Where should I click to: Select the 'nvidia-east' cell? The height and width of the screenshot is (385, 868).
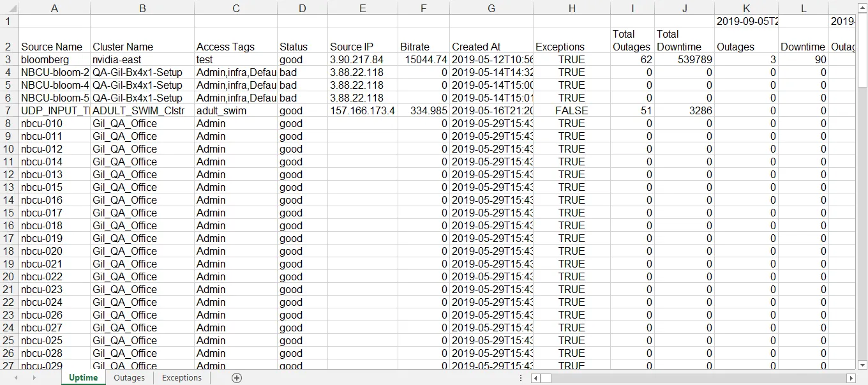142,59
